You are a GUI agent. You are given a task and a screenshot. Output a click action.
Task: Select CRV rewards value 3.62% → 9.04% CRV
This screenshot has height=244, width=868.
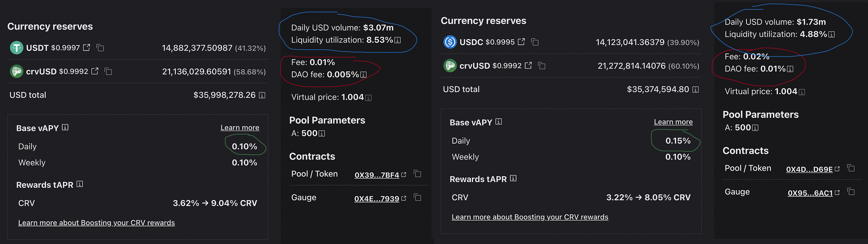(215, 203)
